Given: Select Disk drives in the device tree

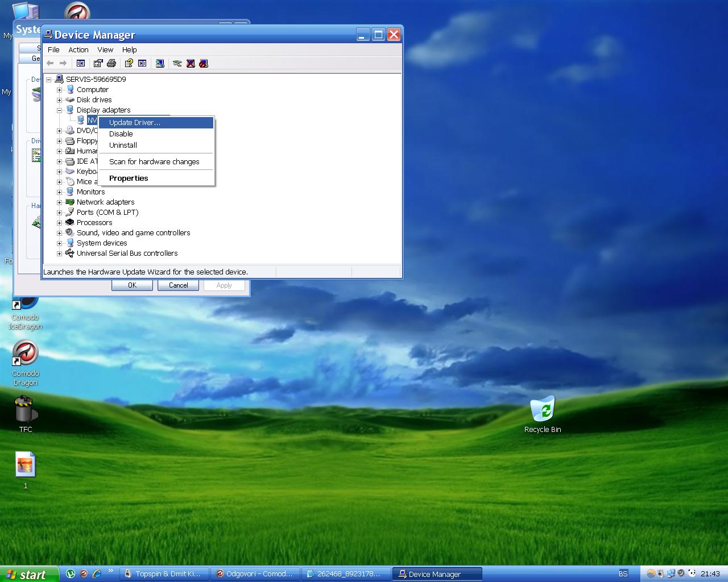Looking at the screenshot, I should (94, 99).
